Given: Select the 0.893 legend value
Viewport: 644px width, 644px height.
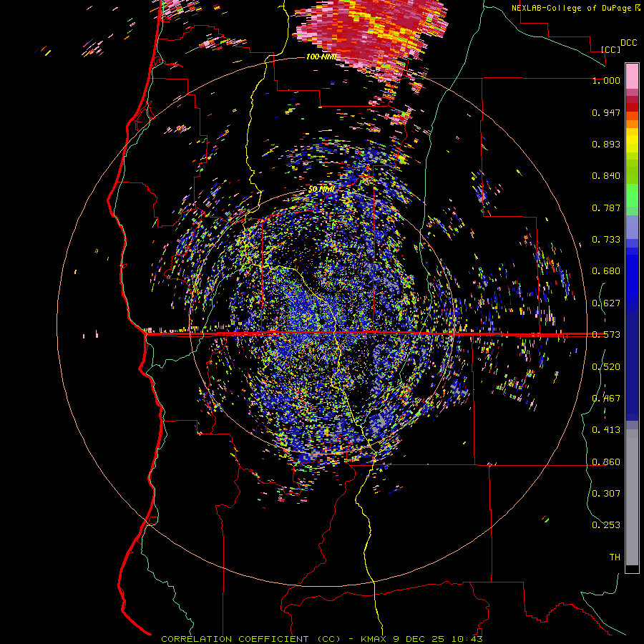Looking at the screenshot, I should [x=606, y=144].
